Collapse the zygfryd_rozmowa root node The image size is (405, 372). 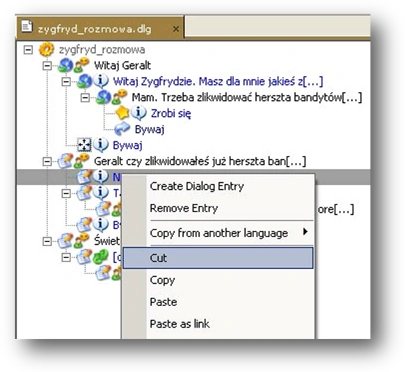coord(29,50)
